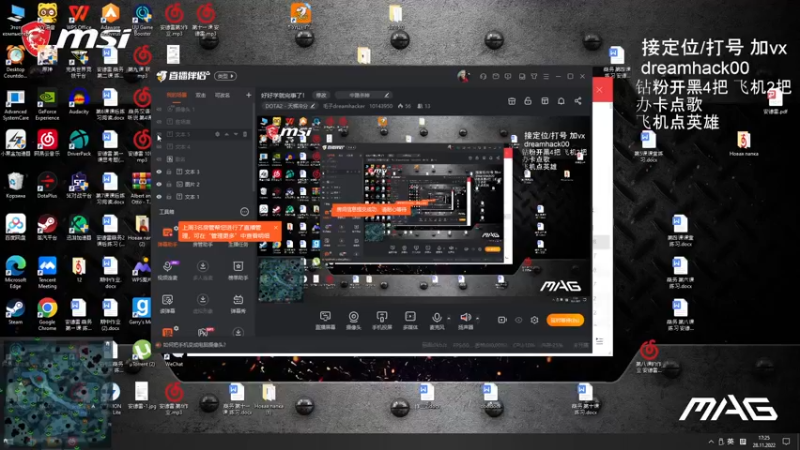Open the 弹幕秀 tool in the toolbox
Viewport: 800px width, 450px height.
[238, 303]
